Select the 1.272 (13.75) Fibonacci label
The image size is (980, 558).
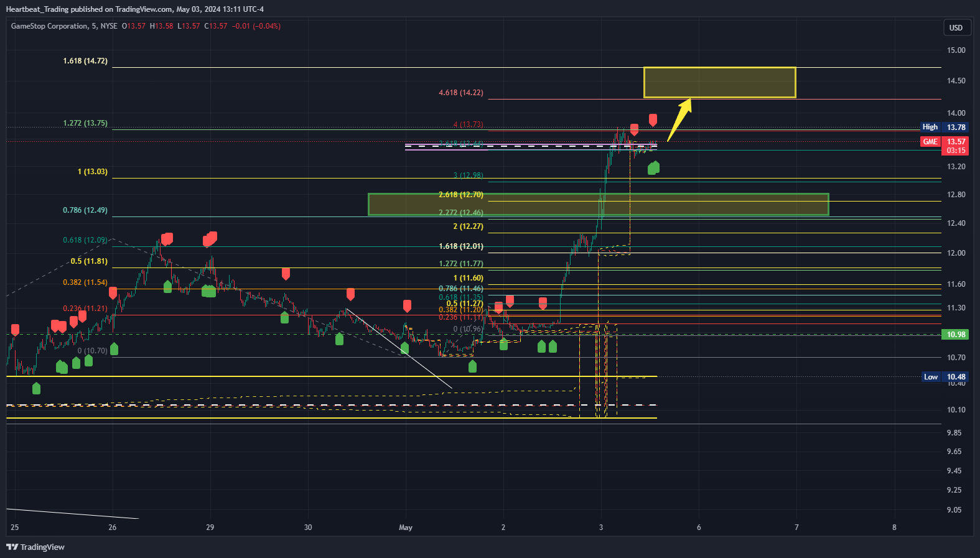(x=85, y=123)
